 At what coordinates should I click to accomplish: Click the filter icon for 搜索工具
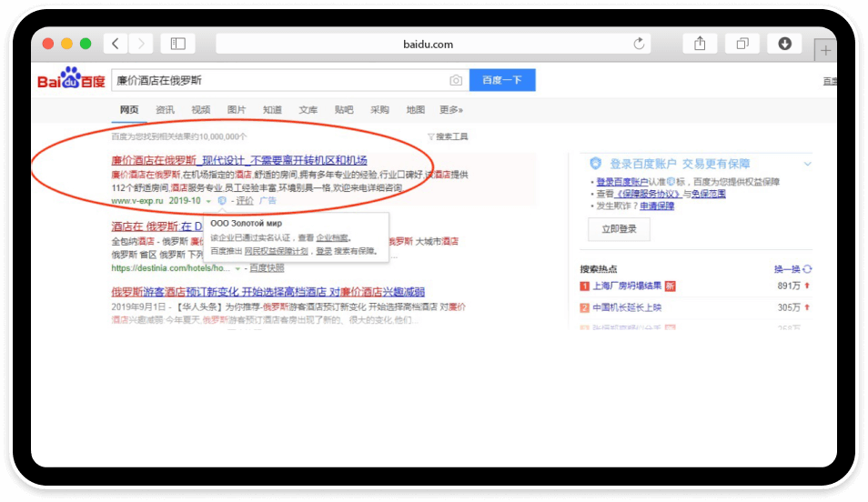[430, 136]
